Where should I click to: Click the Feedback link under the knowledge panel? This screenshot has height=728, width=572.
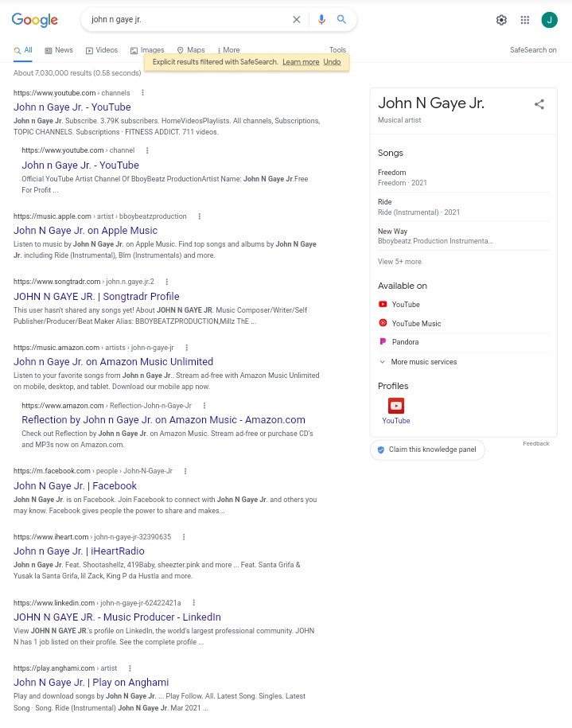tap(535, 443)
